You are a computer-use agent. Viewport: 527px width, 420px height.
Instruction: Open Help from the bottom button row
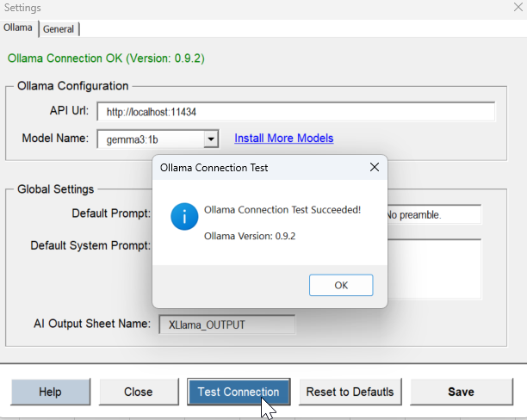point(50,392)
